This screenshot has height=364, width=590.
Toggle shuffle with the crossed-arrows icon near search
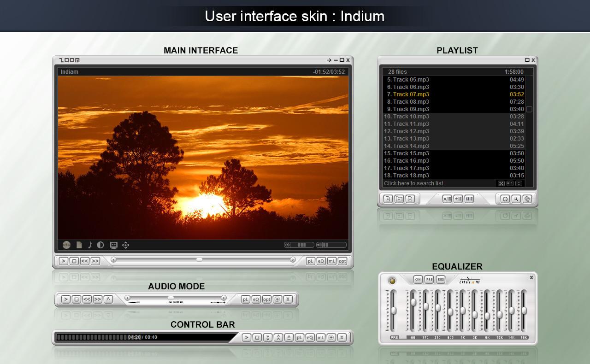coord(501,183)
